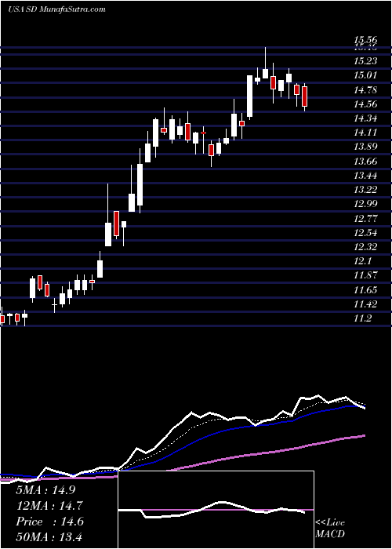Click the 13.22 price axis label
392x549 pixels.
(366, 190)
